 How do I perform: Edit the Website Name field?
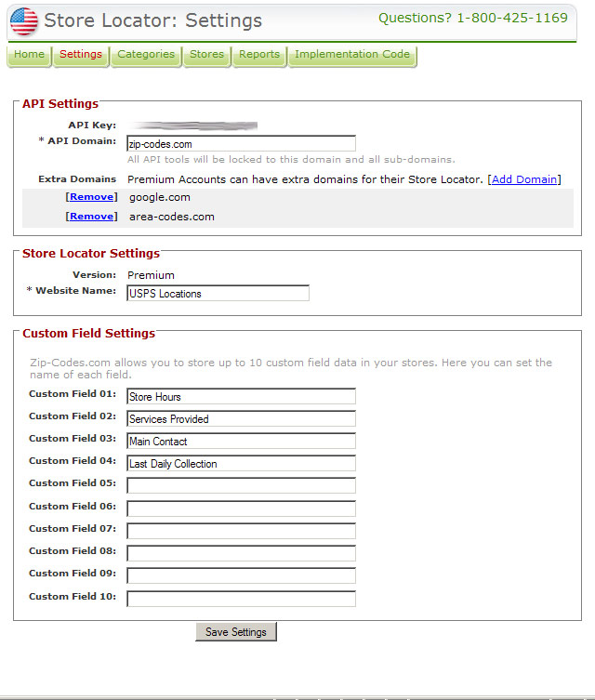pos(218,294)
